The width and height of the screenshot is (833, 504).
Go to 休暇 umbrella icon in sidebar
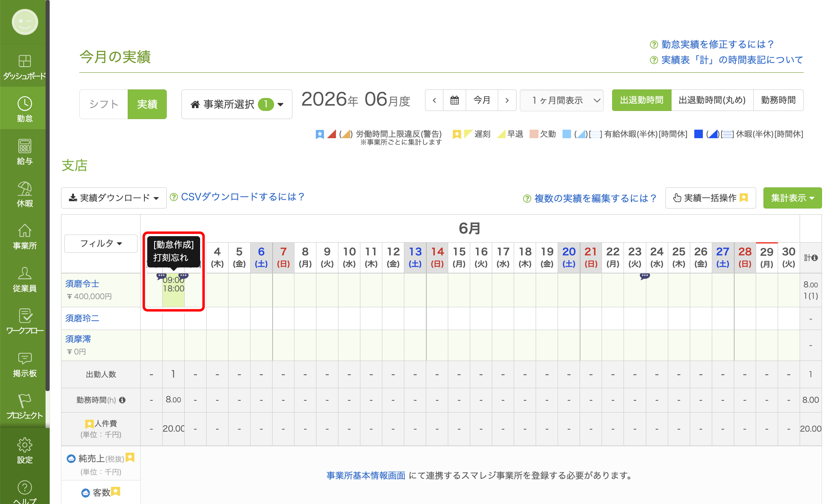24,194
